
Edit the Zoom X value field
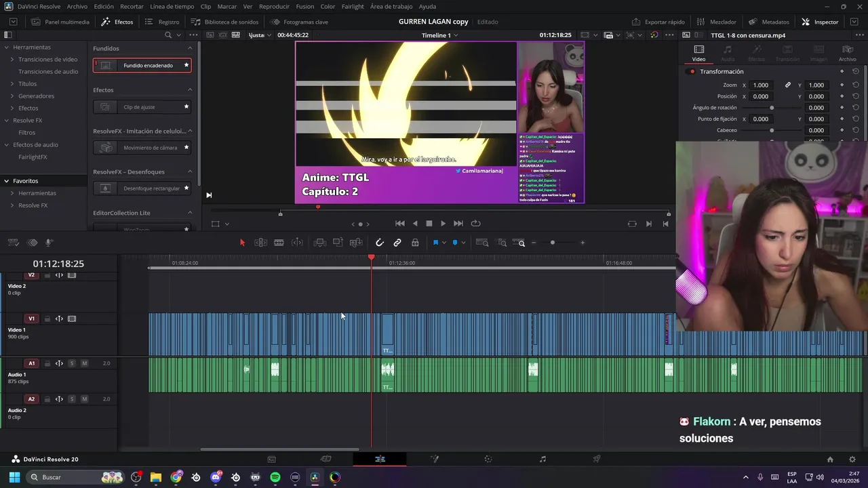click(x=762, y=85)
